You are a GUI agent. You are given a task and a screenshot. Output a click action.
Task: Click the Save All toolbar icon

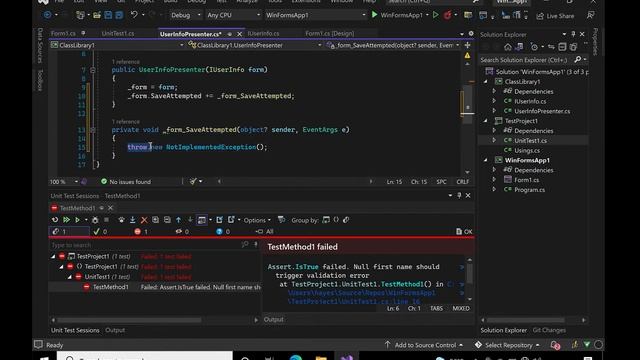pyautogui.click(x=119, y=15)
